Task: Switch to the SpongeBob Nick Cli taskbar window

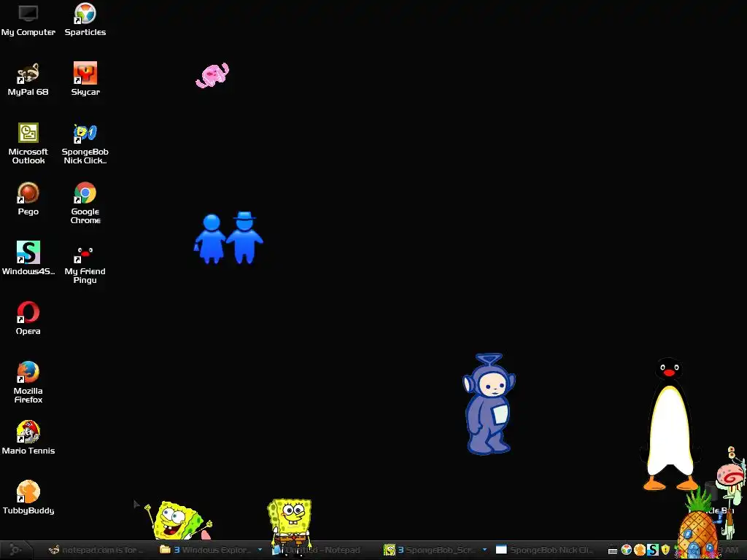Action: tap(546, 550)
